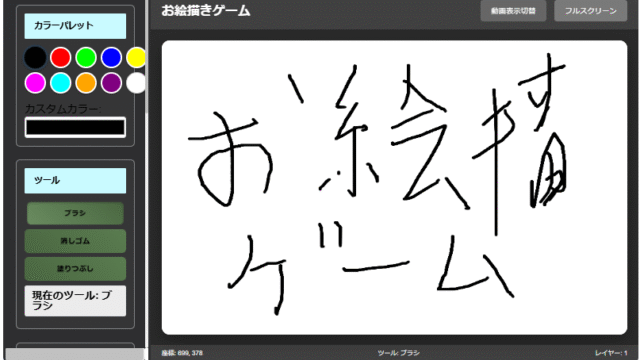Choose the purple color swatch
The width and height of the screenshot is (640, 360).
coord(111,83)
